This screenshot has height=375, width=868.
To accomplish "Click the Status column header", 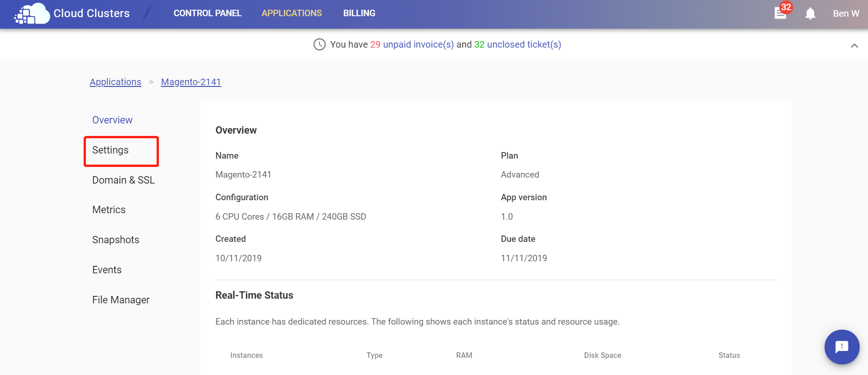I will 729,355.
